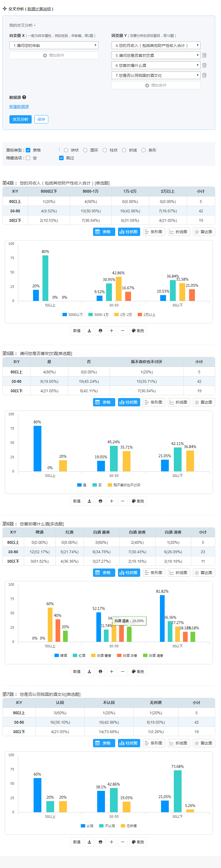Open color scheme for question 4 chart
Viewport: 221px width, 868px height.
coord(138,331)
